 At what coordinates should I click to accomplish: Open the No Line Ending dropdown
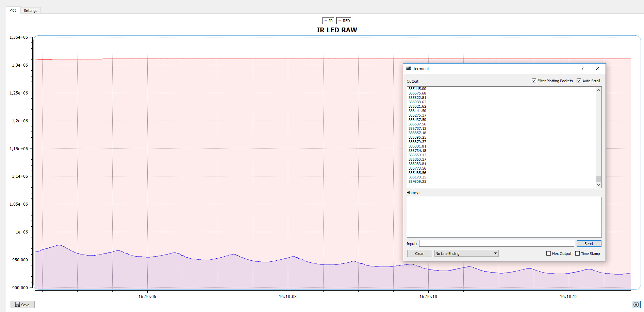pyautogui.click(x=466, y=254)
